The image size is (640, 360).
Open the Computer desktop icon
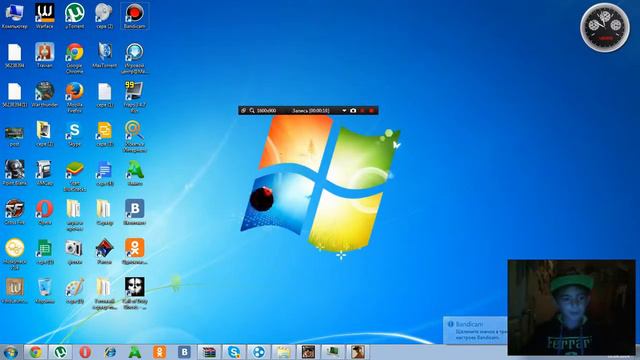(14, 16)
